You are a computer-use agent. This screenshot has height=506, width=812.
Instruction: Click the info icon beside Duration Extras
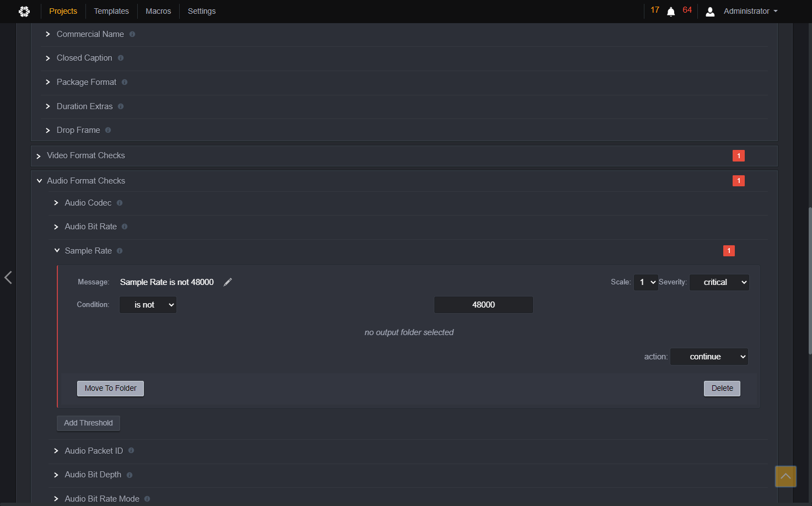pos(121,106)
